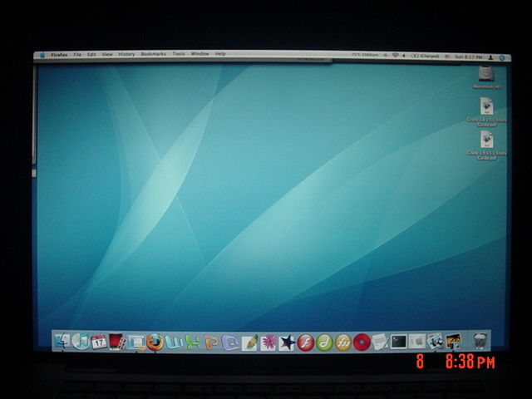The width and height of the screenshot is (532, 399).
Task: Launch Microsoft PowerPoint from the Dock
Action: [211, 342]
